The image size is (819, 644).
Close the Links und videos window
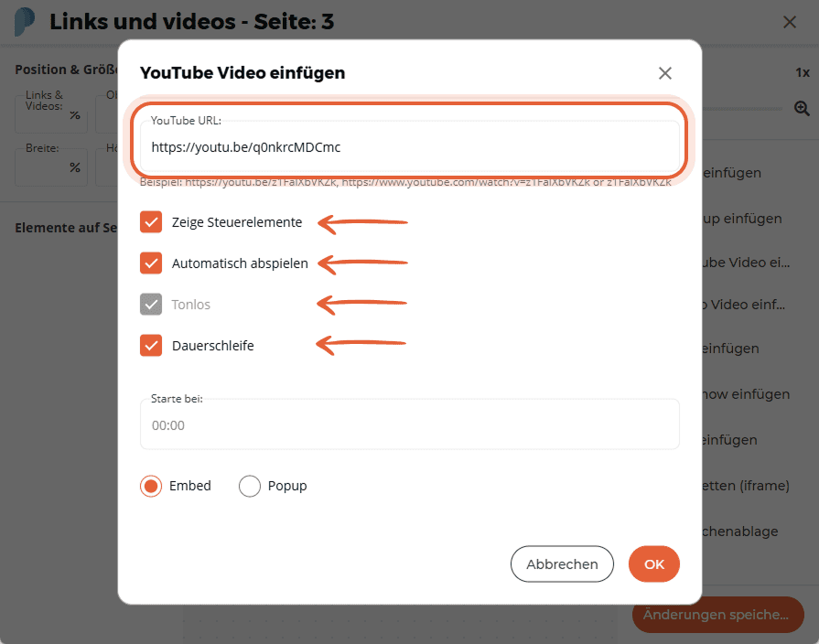coord(789,22)
